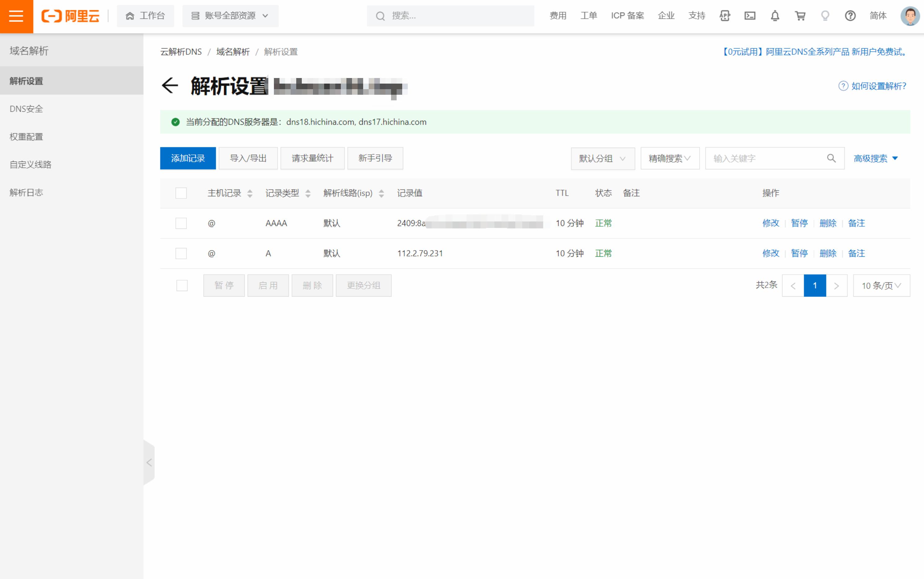
Task: Click 修改 on the A record row
Action: 770,253
